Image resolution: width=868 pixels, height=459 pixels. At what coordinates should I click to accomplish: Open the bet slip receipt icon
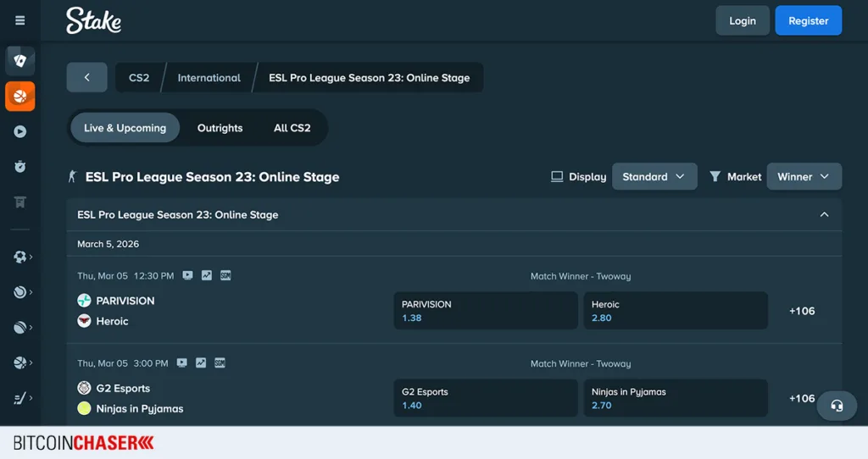click(x=20, y=202)
